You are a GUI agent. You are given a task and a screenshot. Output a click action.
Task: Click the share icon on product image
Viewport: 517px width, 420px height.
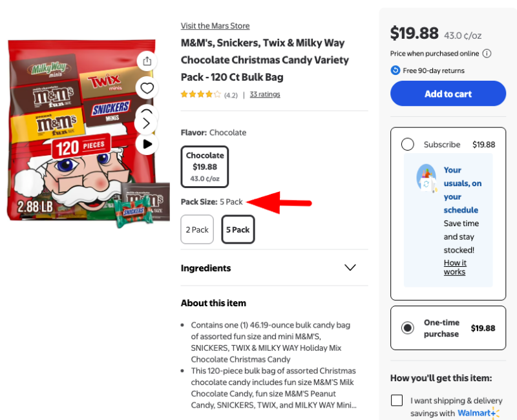click(147, 61)
